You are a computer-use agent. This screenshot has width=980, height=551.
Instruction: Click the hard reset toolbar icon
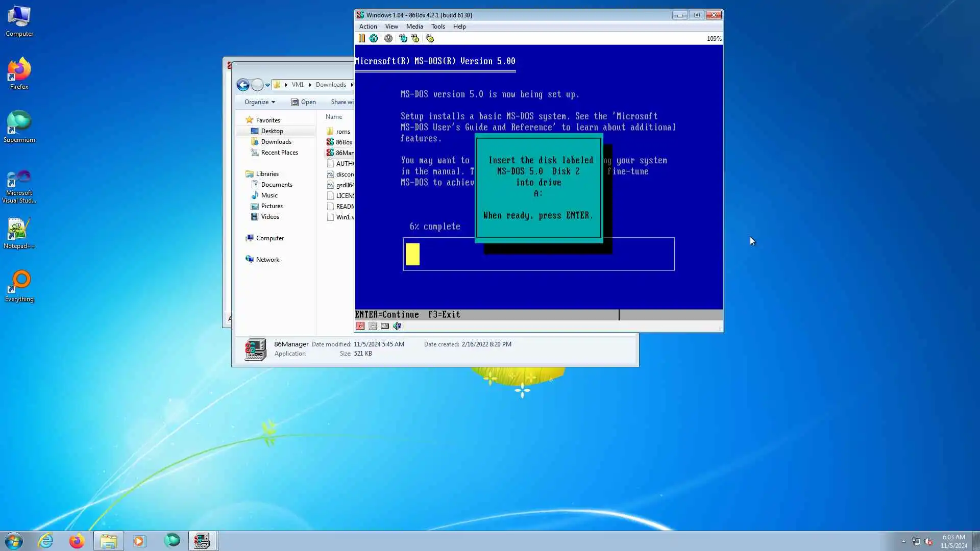pyautogui.click(x=374, y=38)
